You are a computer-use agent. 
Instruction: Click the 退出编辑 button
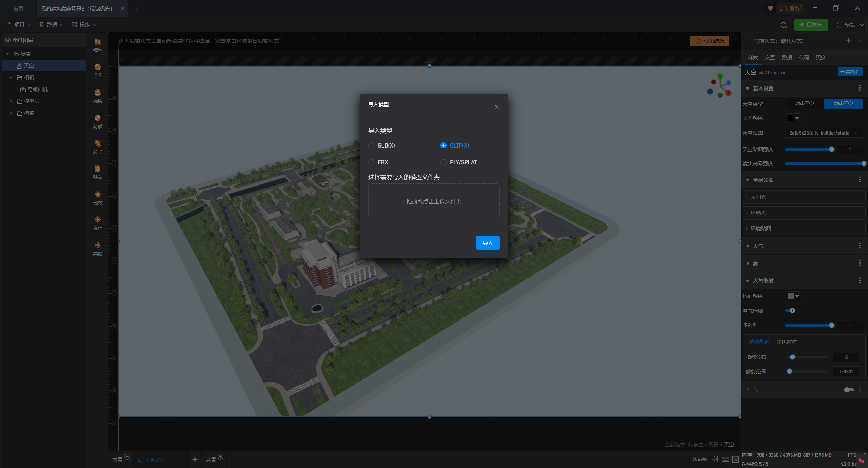coord(710,41)
